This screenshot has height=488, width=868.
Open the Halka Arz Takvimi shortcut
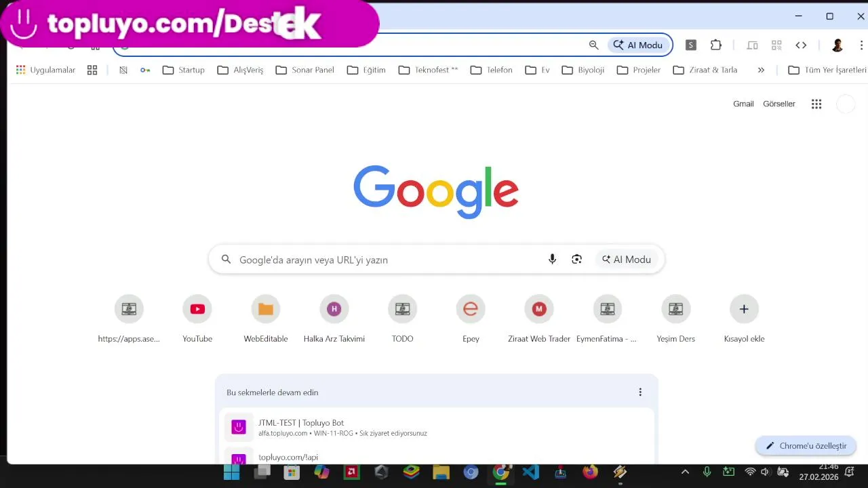tap(334, 319)
